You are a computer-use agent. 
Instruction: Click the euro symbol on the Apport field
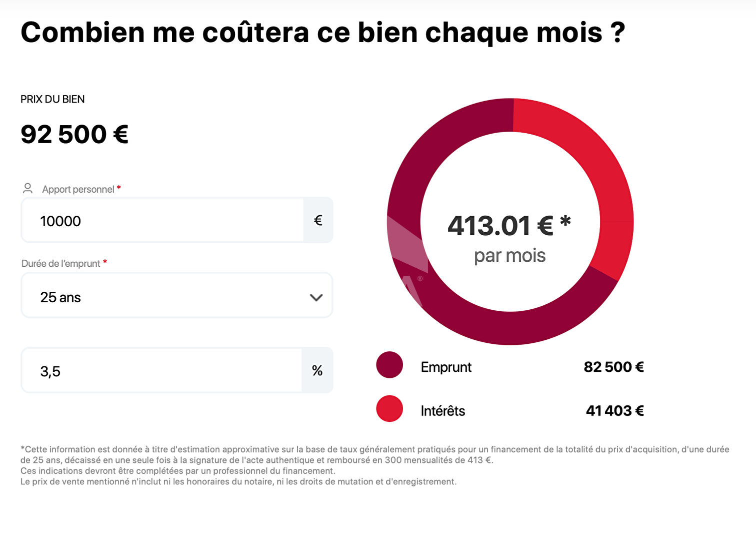click(318, 220)
